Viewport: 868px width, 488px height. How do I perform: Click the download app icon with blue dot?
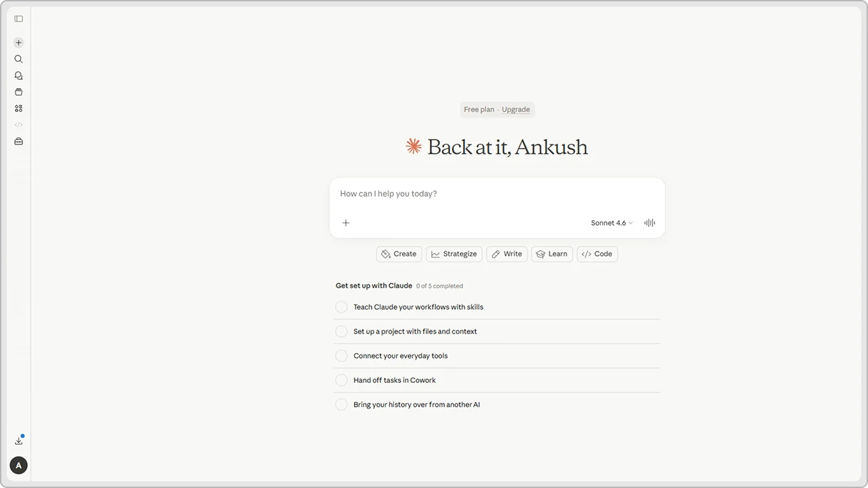coord(18,441)
